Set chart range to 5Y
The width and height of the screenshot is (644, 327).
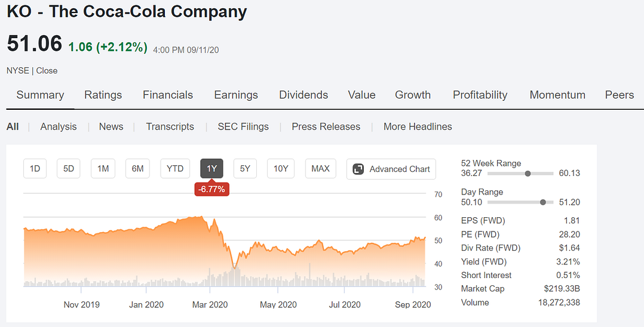click(245, 169)
